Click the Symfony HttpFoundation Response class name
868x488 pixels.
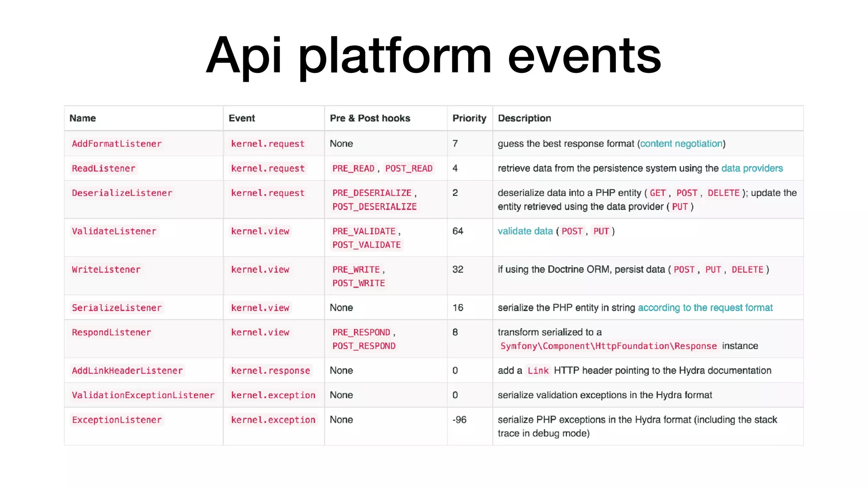coord(609,346)
